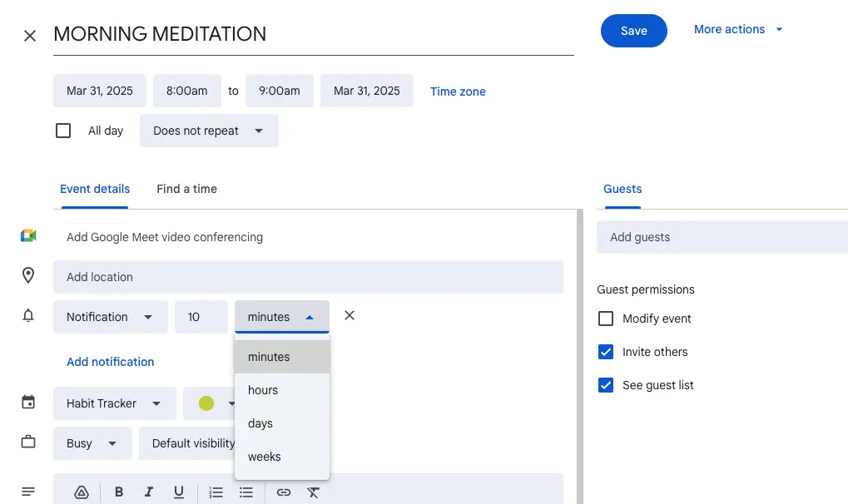Switch to the Find a time tab
Viewport: 848px width, 504px height.
(x=186, y=190)
